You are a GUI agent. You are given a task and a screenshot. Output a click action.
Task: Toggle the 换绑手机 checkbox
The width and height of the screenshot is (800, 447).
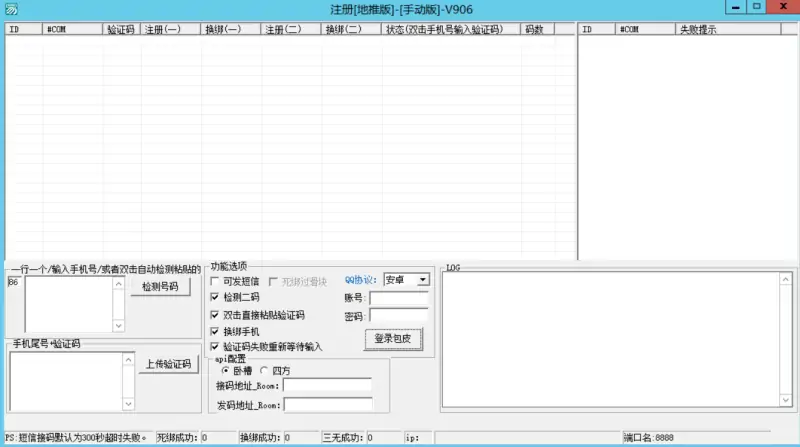tap(215, 330)
